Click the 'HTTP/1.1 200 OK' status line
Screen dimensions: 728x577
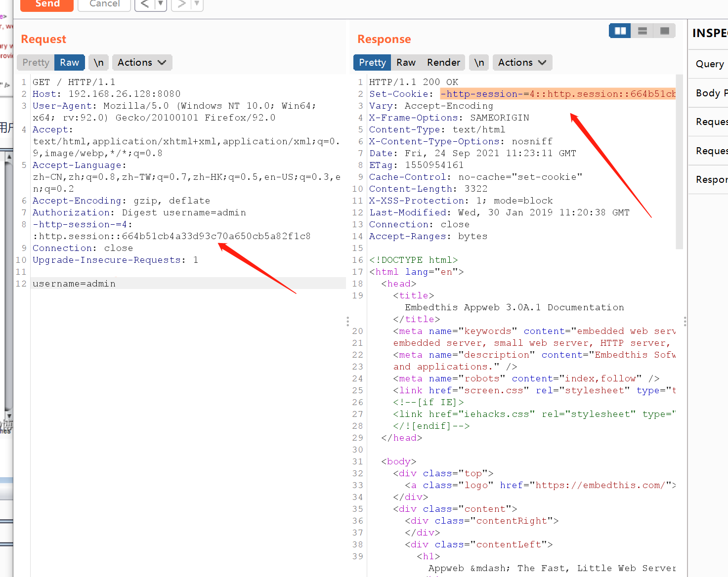[x=414, y=82]
